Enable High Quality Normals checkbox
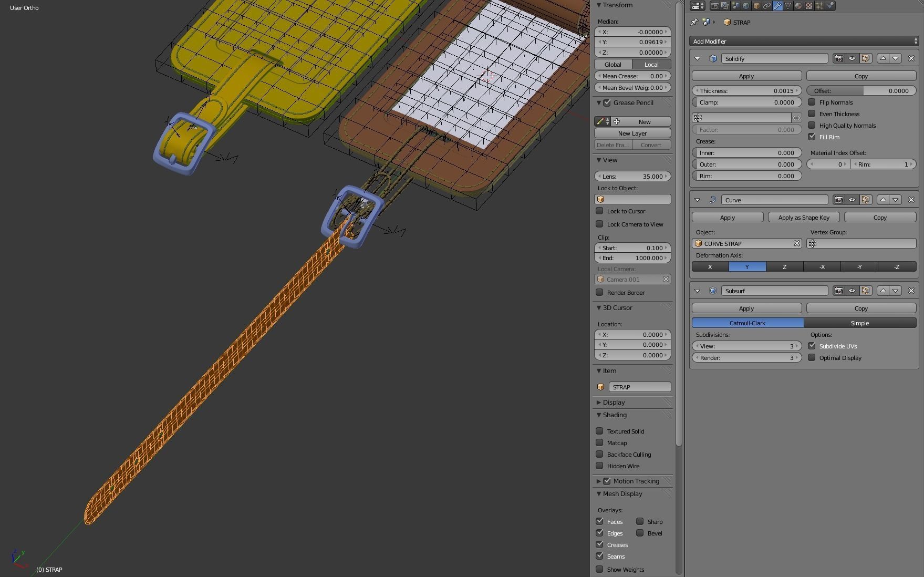The image size is (924, 577). click(812, 125)
